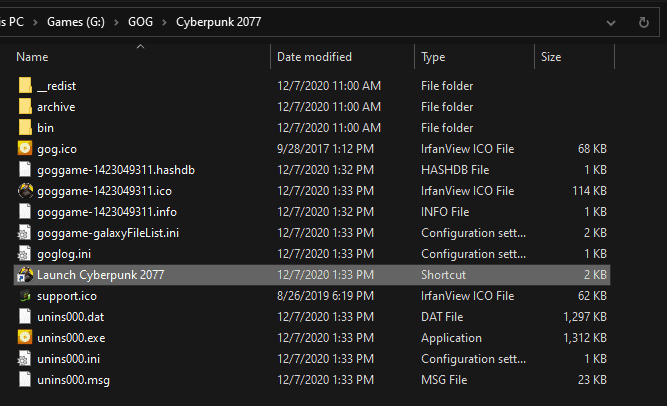The height and width of the screenshot is (406, 667).
Task: Click the support.ico file icon
Action: (25, 296)
